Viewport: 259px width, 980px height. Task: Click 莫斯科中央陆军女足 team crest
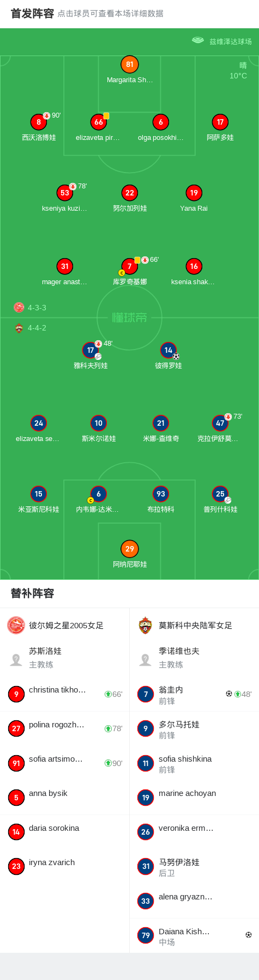pos(146,626)
